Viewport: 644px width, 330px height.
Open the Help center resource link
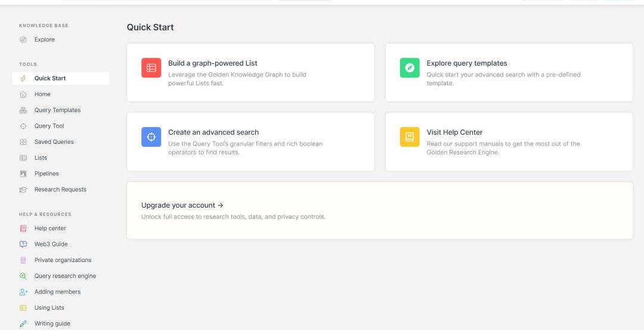50,229
